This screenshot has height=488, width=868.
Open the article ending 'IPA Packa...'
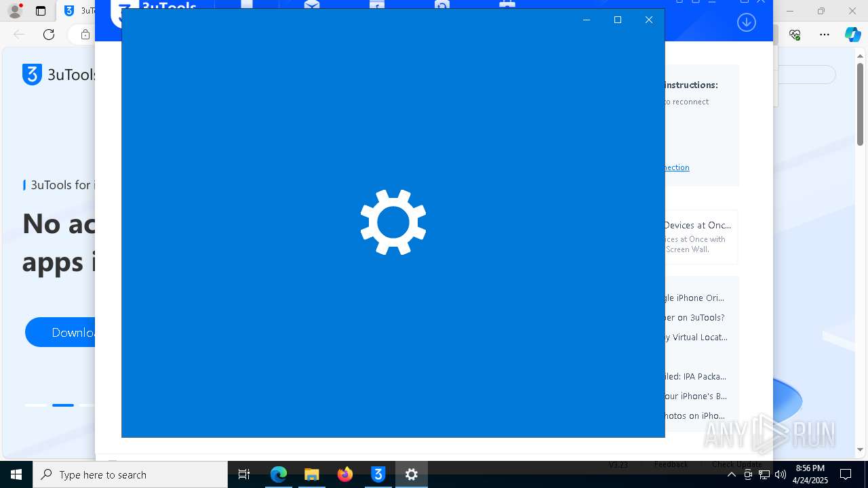(x=695, y=376)
